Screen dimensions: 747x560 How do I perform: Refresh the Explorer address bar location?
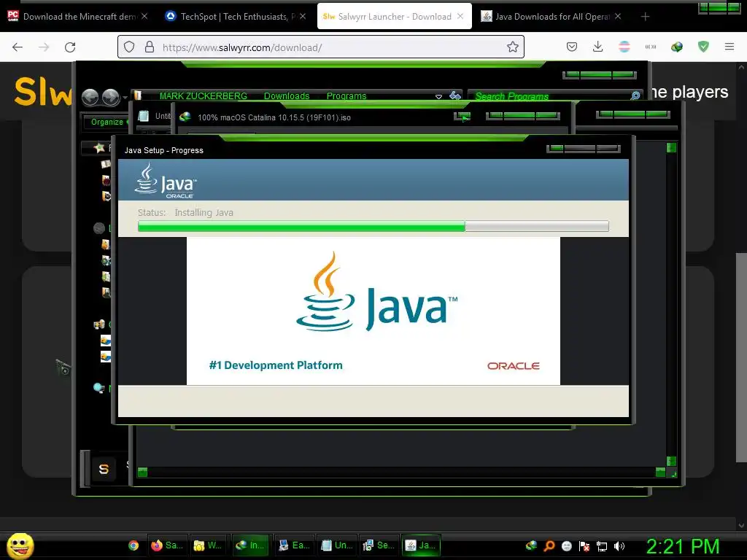[x=455, y=96]
